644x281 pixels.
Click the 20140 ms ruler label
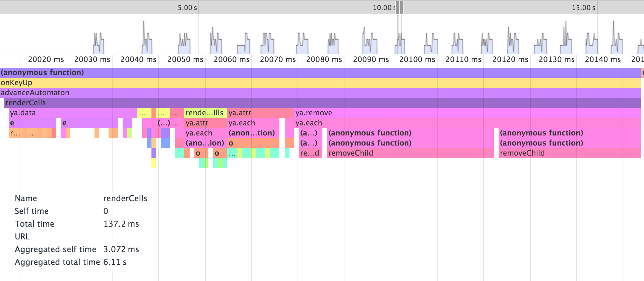click(x=603, y=60)
